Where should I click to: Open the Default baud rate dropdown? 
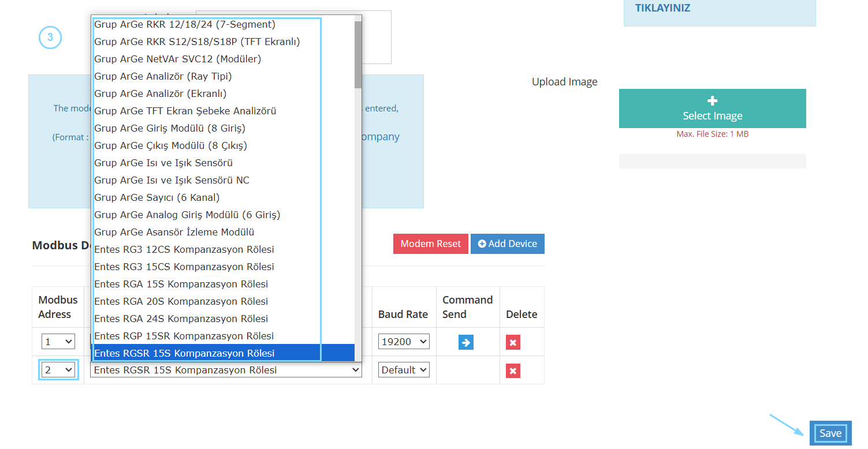coord(404,370)
